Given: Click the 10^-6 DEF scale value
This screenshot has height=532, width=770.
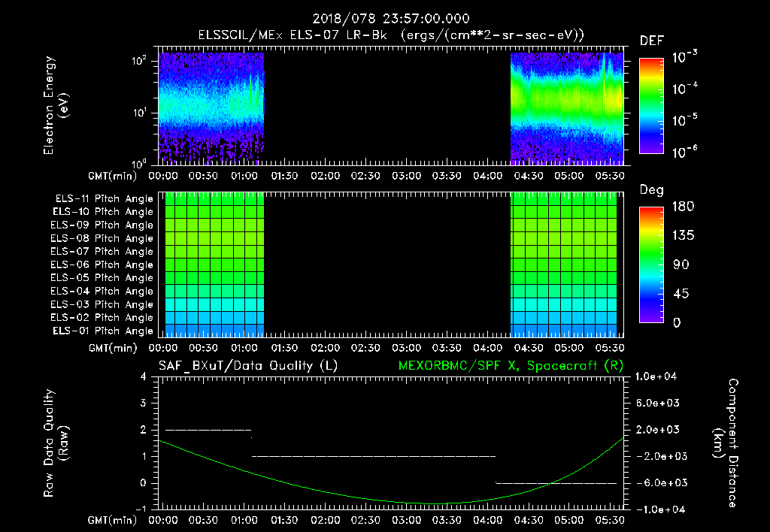Looking at the screenshot, I should (684, 152).
